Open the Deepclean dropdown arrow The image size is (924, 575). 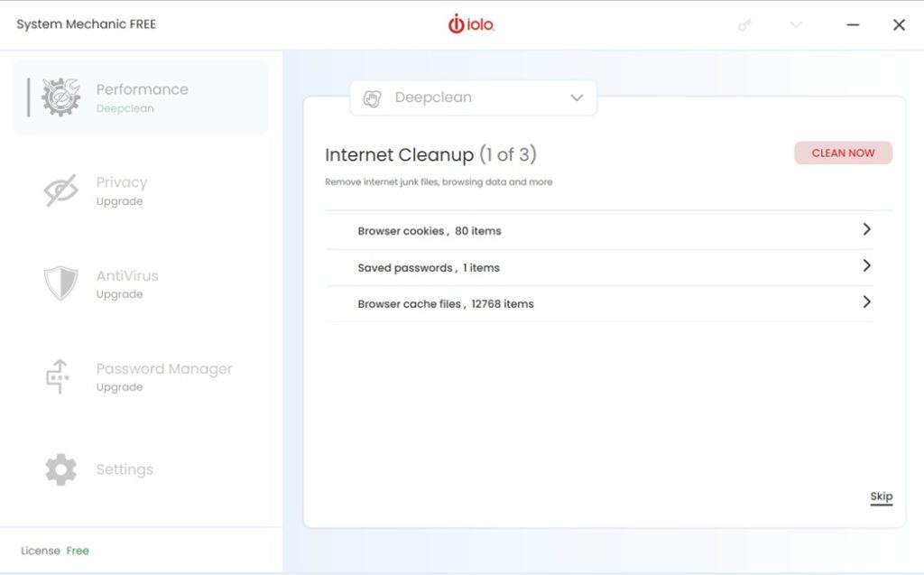[x=577, y=97]
